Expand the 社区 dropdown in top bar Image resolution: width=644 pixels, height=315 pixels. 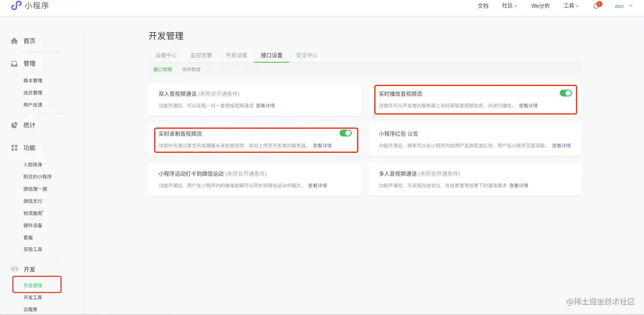509,6
